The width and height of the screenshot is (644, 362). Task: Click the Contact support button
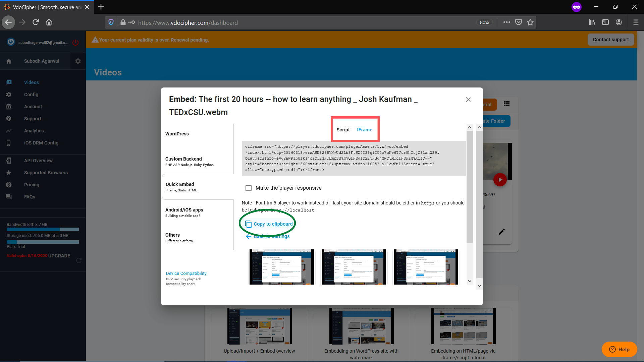[611, 39]
